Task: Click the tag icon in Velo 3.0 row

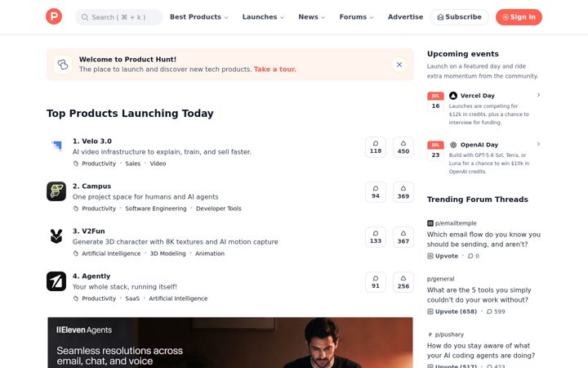Action: (x=76, y=164)
